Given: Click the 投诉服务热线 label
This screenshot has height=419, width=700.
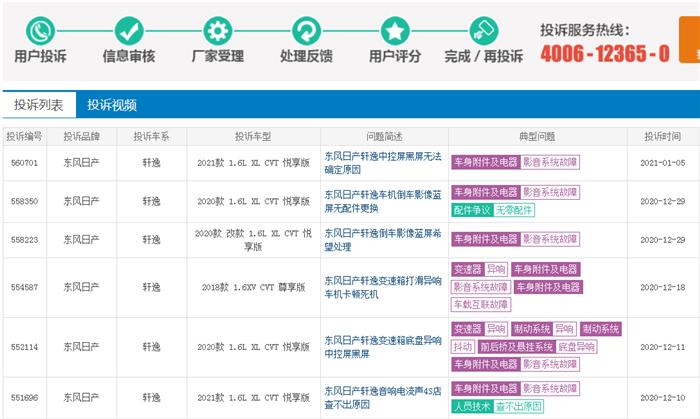Looking at the screenshot, I should coord(585,30).
